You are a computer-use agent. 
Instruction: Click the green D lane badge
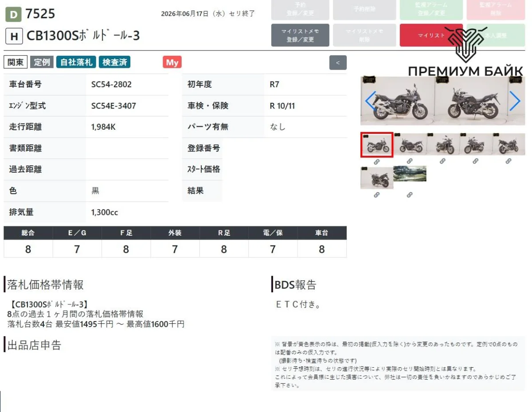point(13,15)
